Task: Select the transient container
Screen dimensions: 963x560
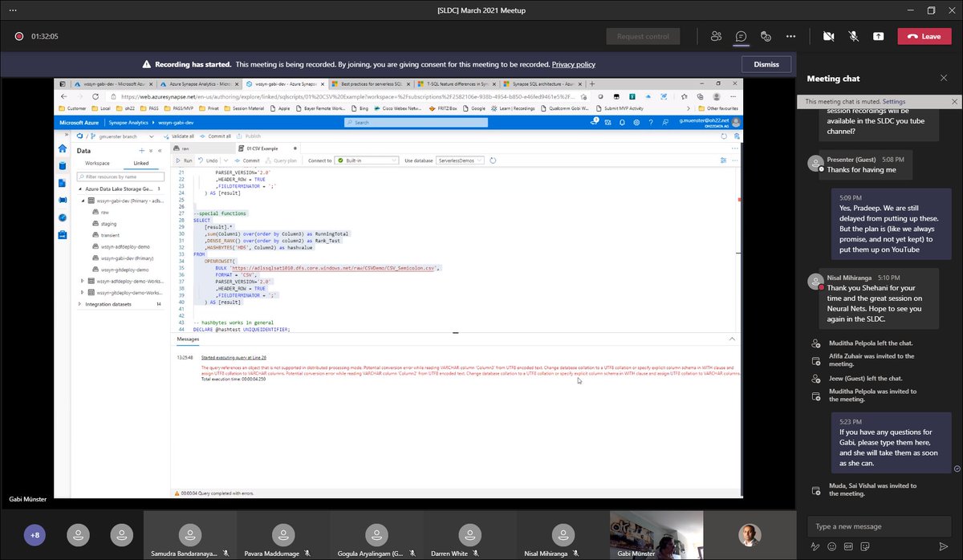Action: click(110, 235)
